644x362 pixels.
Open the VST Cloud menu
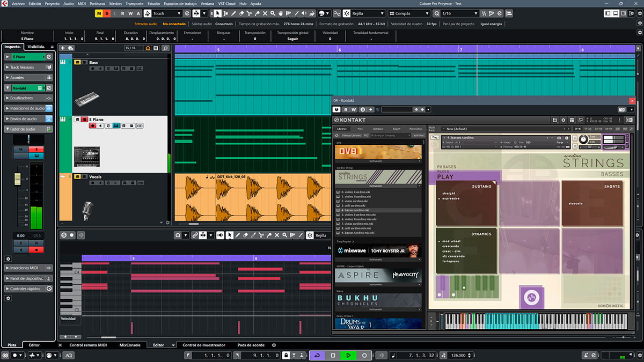coord(226,3)
